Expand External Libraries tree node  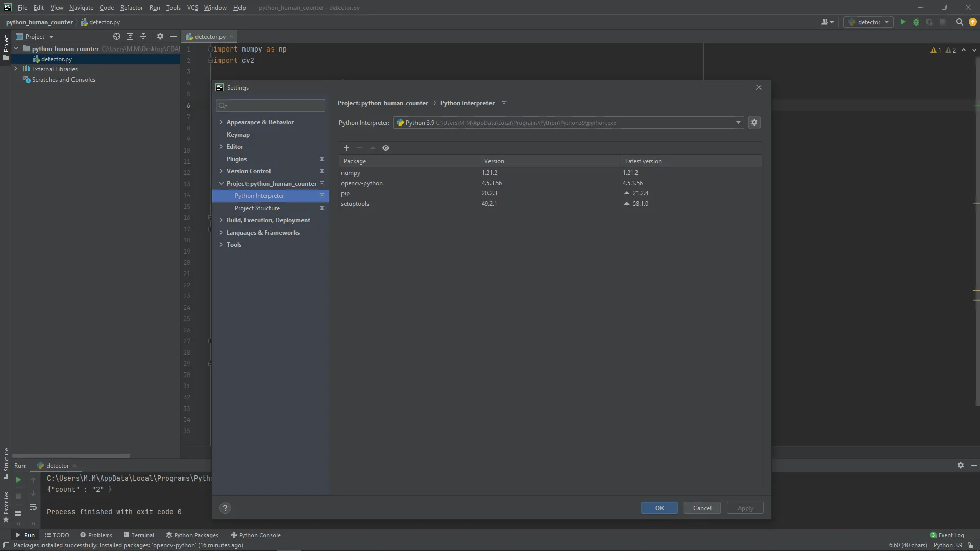coord(16,69)
